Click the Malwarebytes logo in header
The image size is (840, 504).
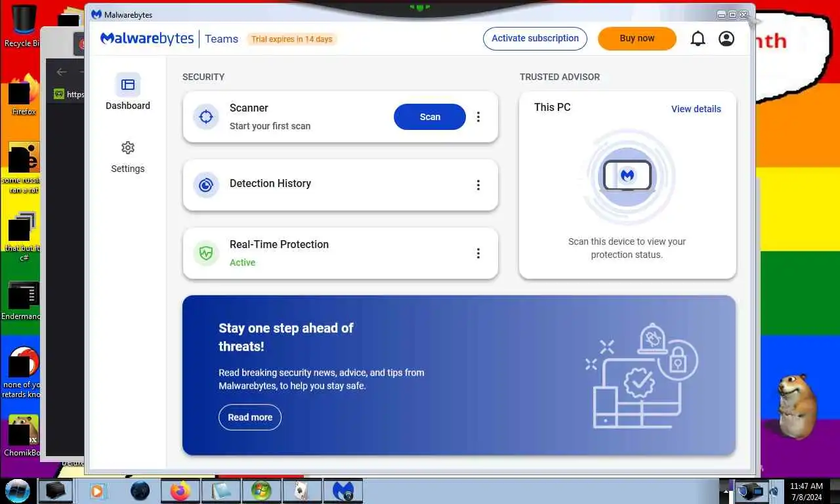(147, 39)
